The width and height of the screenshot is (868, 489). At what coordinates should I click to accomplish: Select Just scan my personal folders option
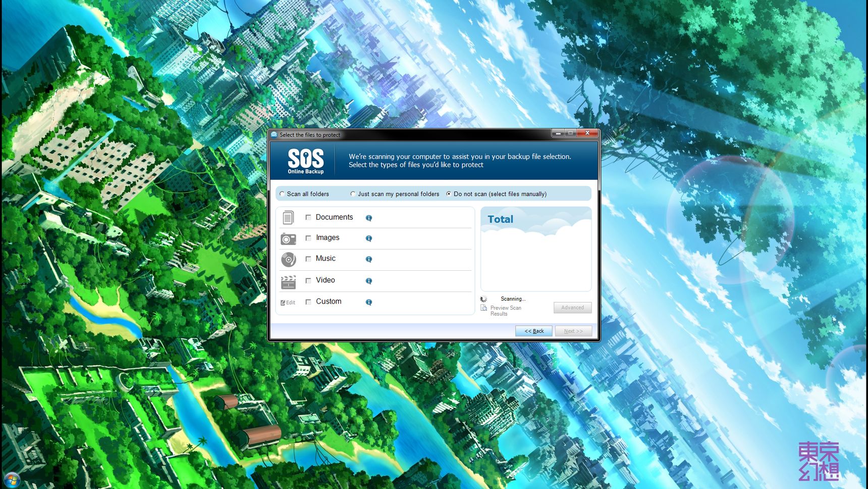pyautogui.click(x=353, y=194)
